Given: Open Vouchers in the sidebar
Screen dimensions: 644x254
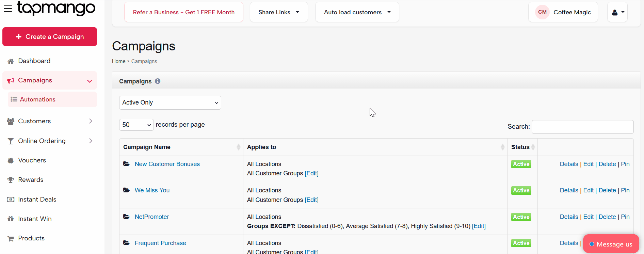Looking at the screenshot, I should tap(32, 160).
